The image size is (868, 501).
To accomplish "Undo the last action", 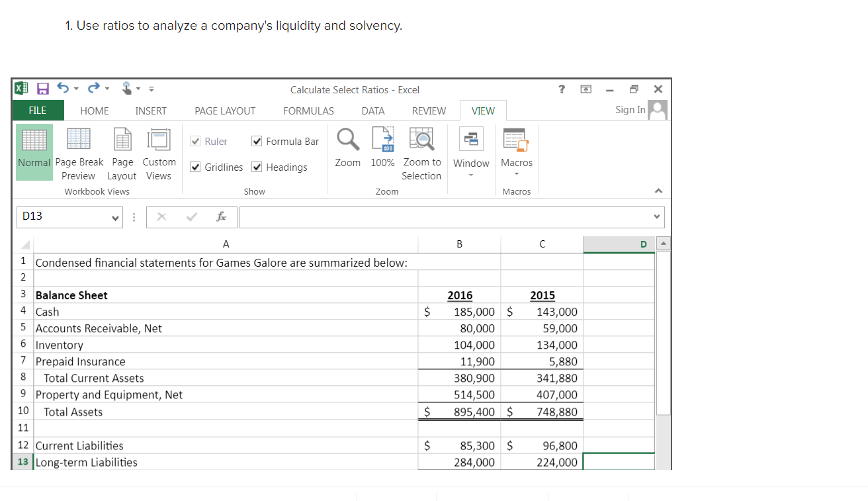I will (63, 89).
